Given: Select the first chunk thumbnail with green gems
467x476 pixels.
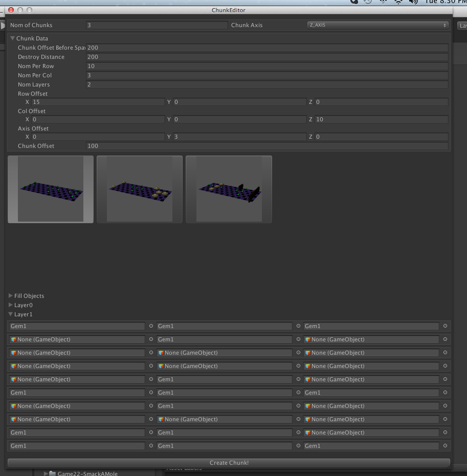Looking at the screenshot, I should [x=51, y=189].
